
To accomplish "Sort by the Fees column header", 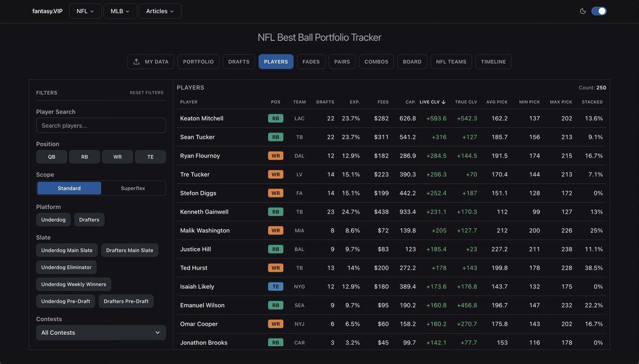I will point(383,102).
